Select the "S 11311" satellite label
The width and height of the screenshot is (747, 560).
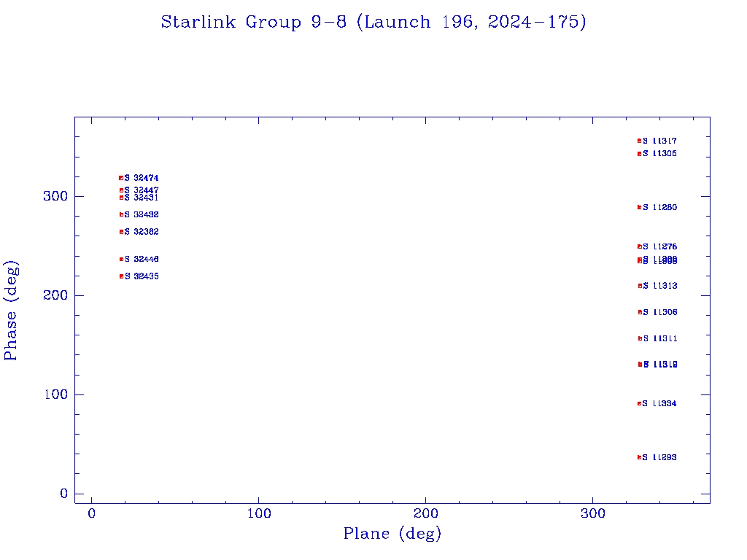[x=659, y=338]
